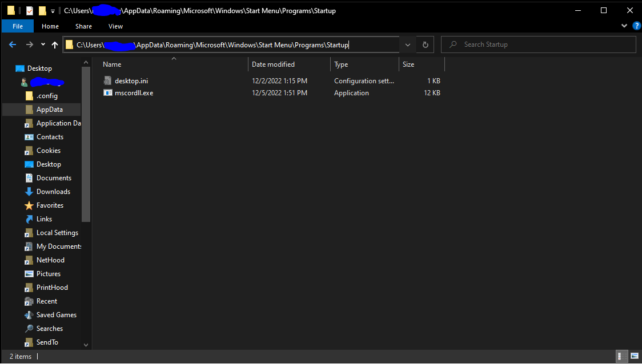The width and height of the screenshot is (642, 364).
Task: Open NetHood in the navigation pane
Action: (x=50, y=260)
